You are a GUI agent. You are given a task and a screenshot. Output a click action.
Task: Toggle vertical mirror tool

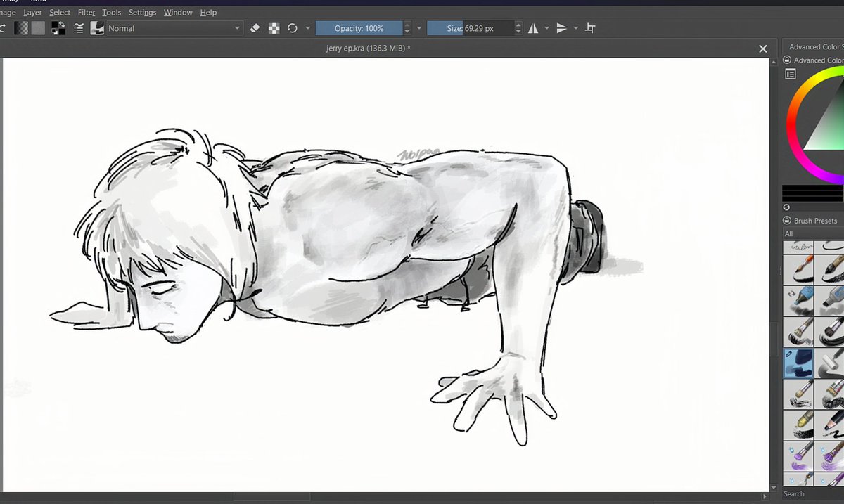[562, 28]
